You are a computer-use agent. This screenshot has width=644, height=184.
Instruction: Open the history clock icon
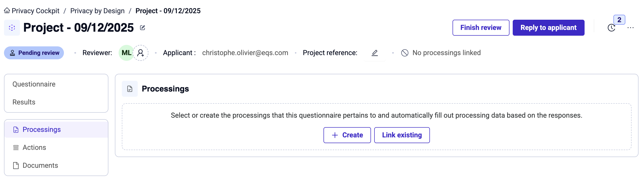611,28
